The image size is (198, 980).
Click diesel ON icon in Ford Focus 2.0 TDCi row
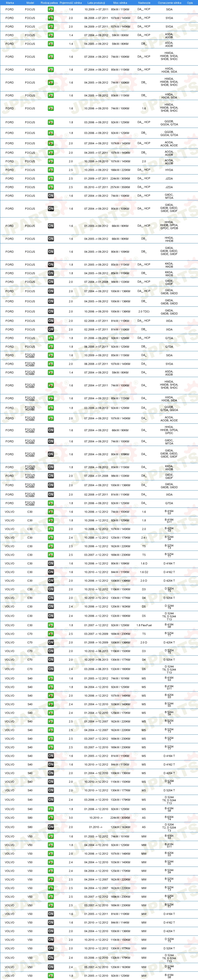pyautogui.click(x=51, y=311)
